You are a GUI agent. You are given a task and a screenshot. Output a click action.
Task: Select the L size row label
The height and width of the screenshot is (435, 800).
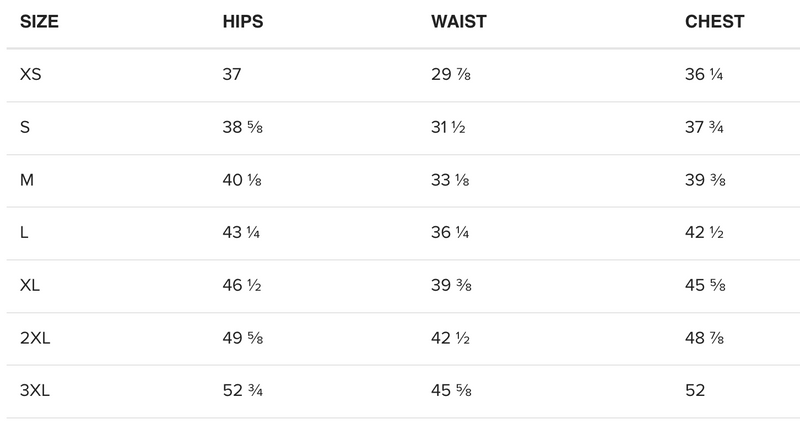24,233
